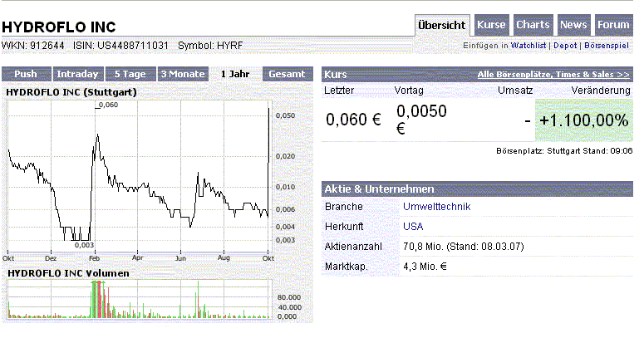
Task: Click the Branche row label
Action: [x=344, y=207]
